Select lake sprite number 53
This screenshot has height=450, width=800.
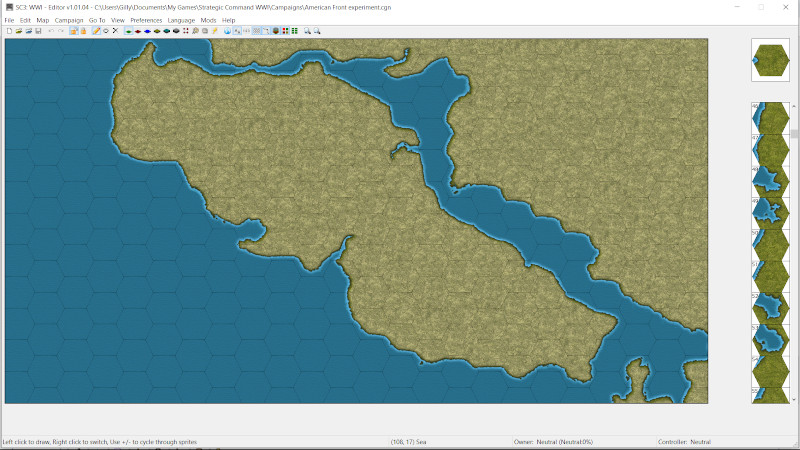770,340
